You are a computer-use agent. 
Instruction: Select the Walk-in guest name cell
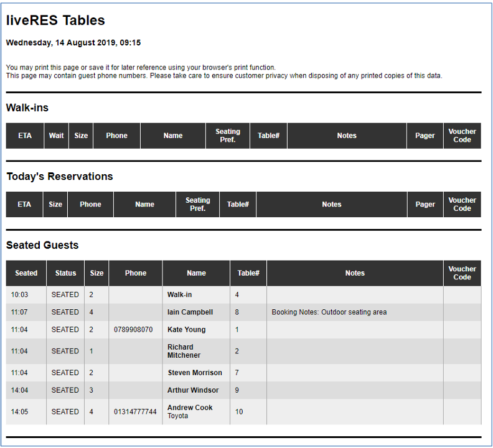tap(180, 295)
